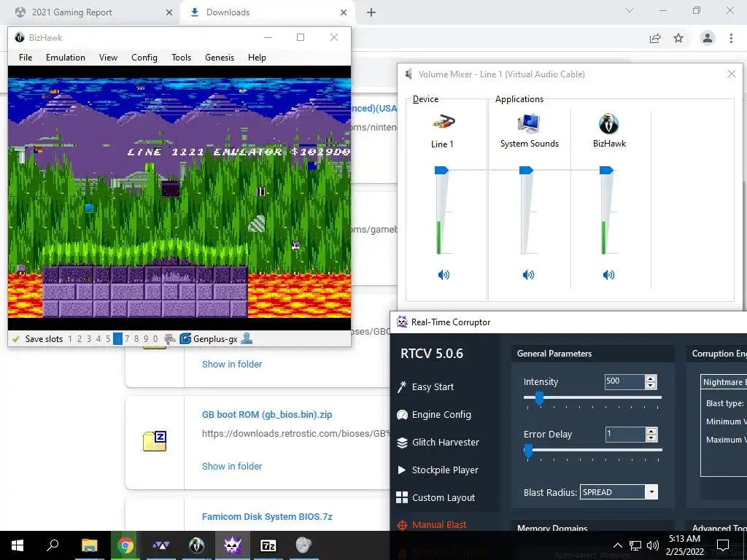Click Show in folder under GB boot ROM

click(x=232, y=467)
